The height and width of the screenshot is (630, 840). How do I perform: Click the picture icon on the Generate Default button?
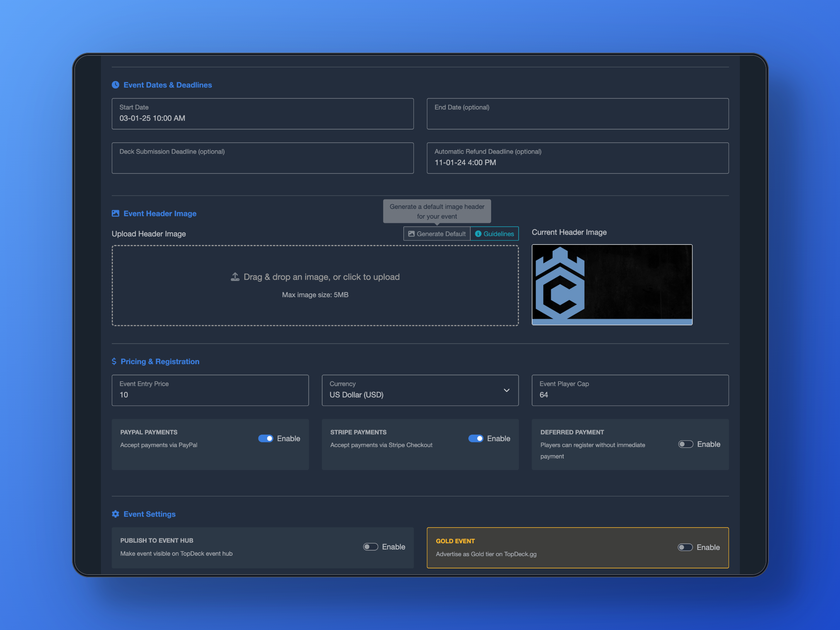click(411, 234)
